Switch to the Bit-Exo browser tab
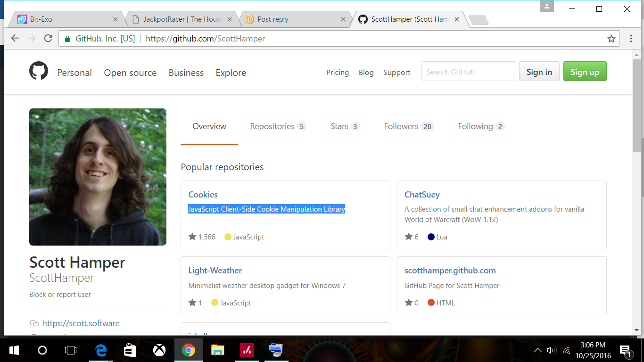The height and width of the screenshot is (362, 644). 66,19
